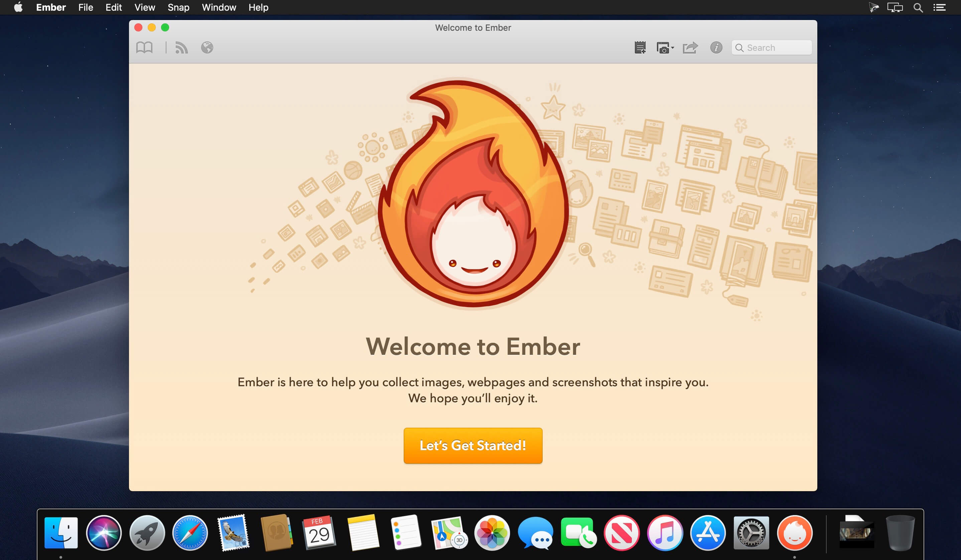Open Reminders from the Dock

[406, 533]
